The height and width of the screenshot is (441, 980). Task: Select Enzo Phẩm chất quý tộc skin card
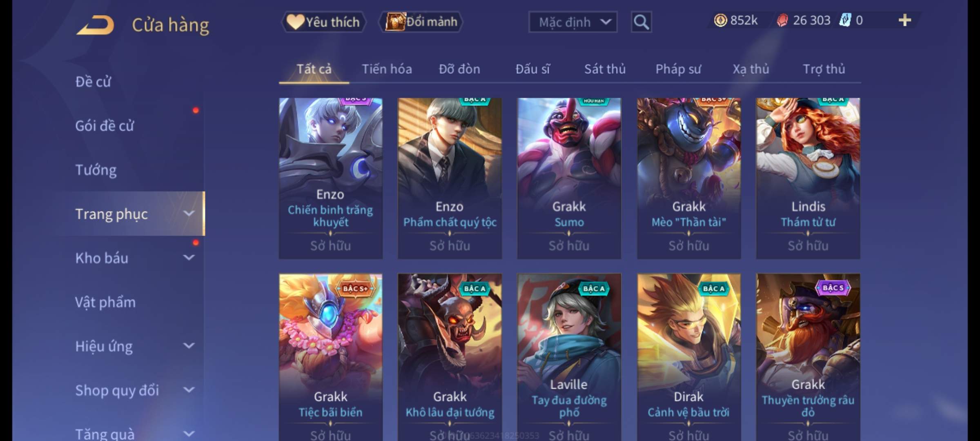tap(450, 178)
